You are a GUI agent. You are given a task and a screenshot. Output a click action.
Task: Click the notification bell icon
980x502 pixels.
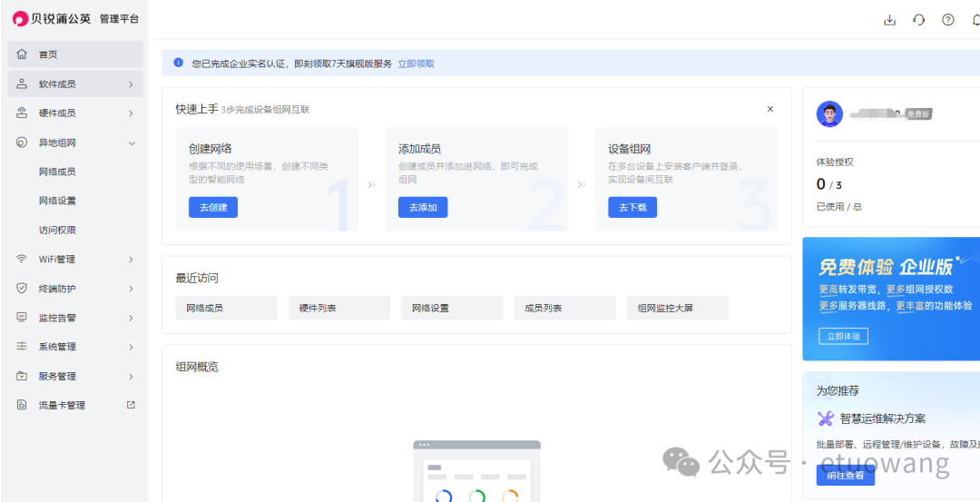pos(975,20)
